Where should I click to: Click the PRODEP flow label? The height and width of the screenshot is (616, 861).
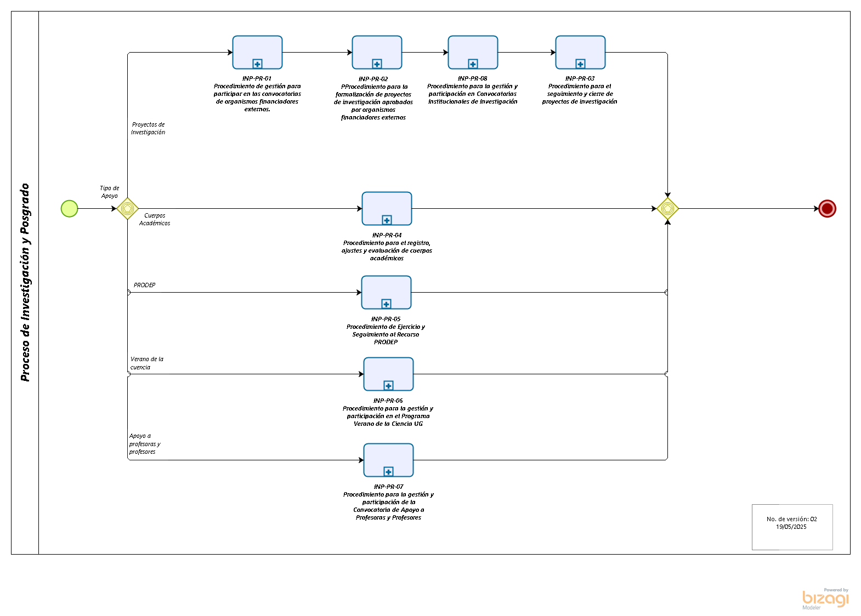point(145,285)
